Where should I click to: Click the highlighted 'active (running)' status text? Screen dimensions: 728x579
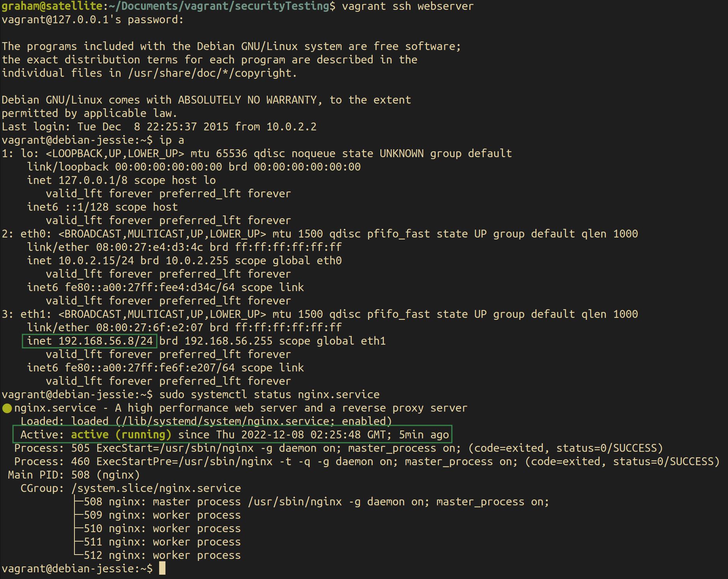click(121, 435)
